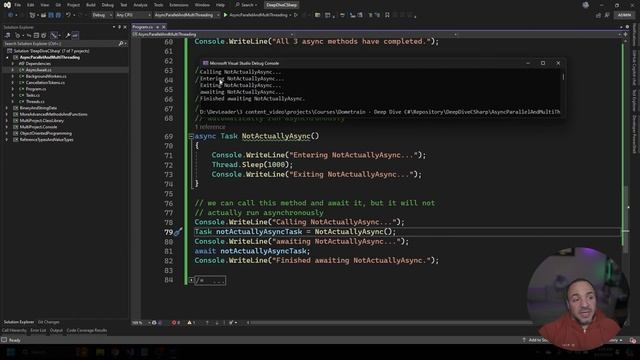Click the Solution Explorer properties wrench icon

tap(68, 36)
